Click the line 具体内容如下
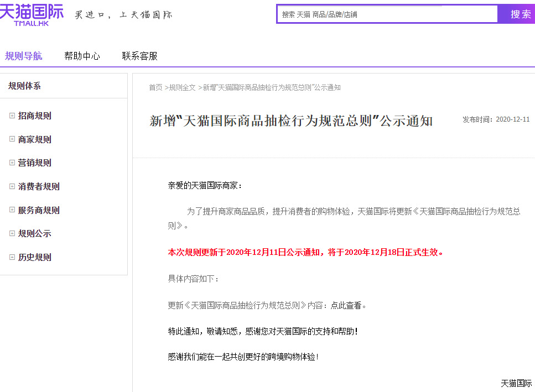The image size is (535, 392). [193, 279]
